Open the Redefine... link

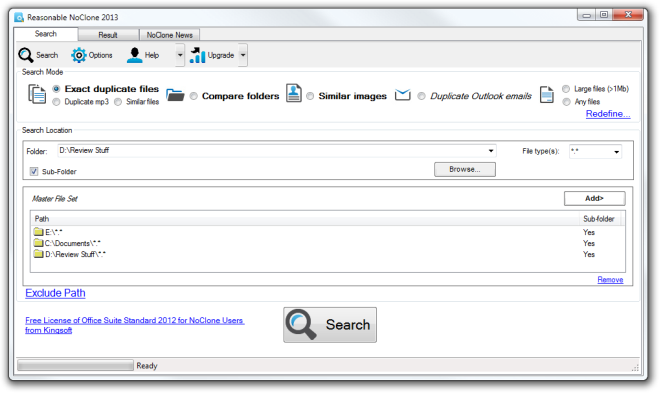tap(608, 114)
